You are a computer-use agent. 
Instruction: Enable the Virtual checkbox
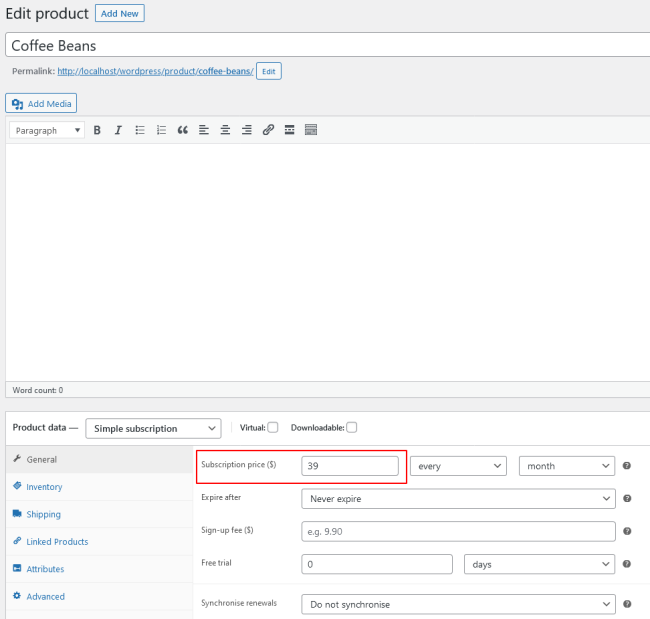[273, 428]
